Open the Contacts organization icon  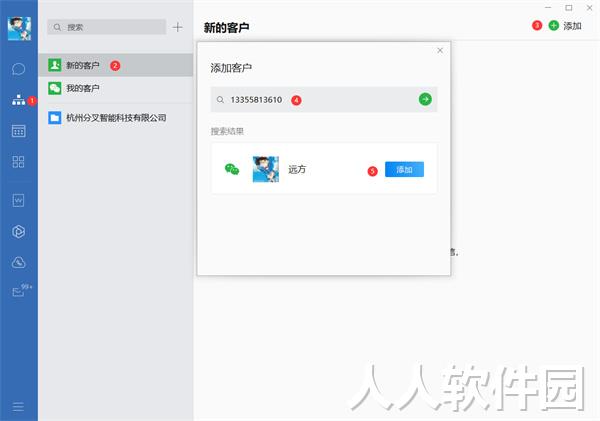(18, 100)
